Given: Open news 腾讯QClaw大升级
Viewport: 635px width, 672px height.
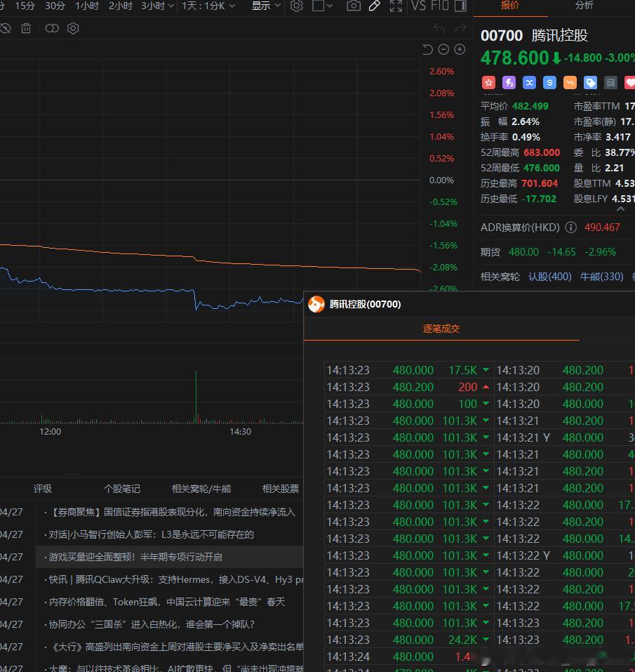Looking at the screenshot, I should [x=173, y=579].
